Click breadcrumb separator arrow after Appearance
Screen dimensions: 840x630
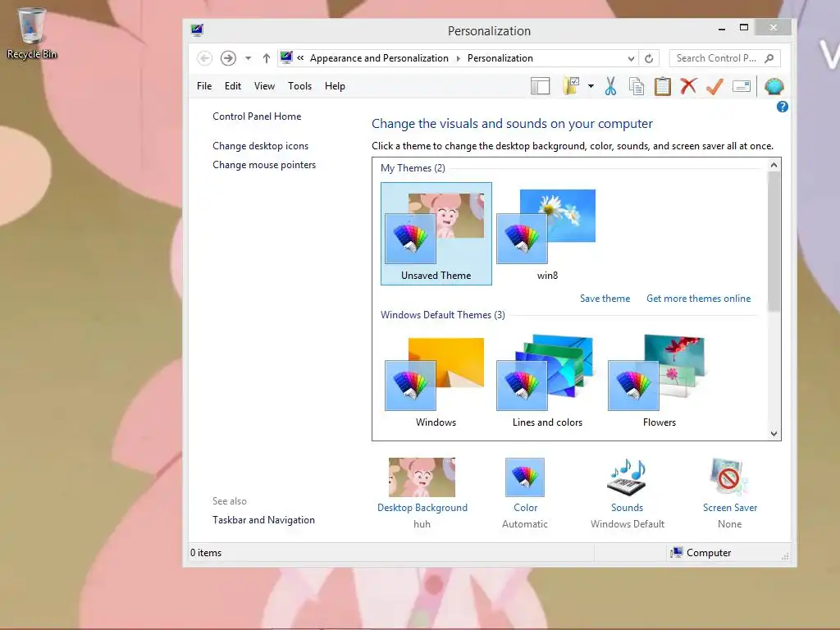pos(458,58)
